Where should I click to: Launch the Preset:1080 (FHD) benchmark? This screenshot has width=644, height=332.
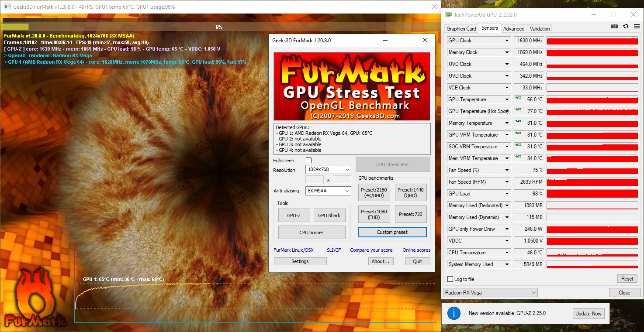point(374,214)
